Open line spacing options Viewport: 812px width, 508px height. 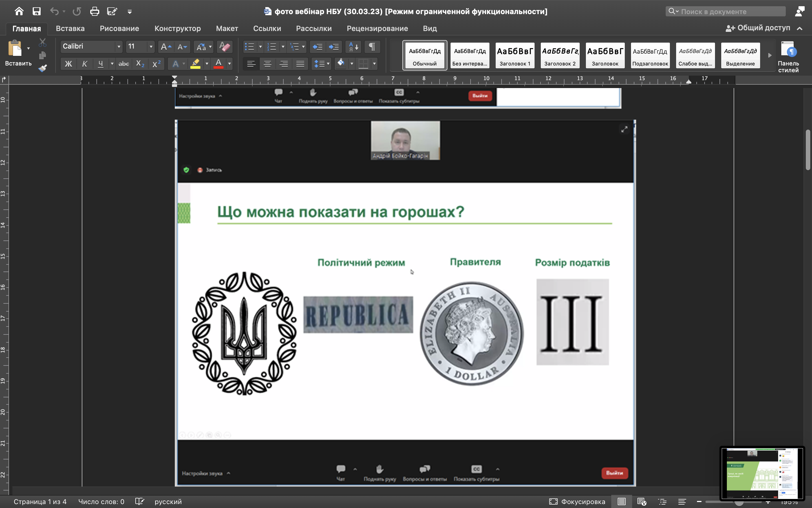(x=321, y=63)
